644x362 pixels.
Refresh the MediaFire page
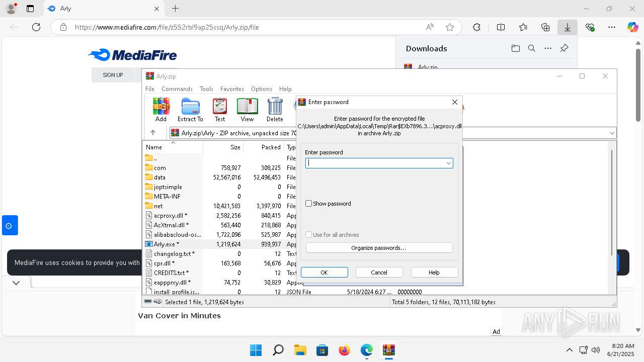tap(36, 27)
